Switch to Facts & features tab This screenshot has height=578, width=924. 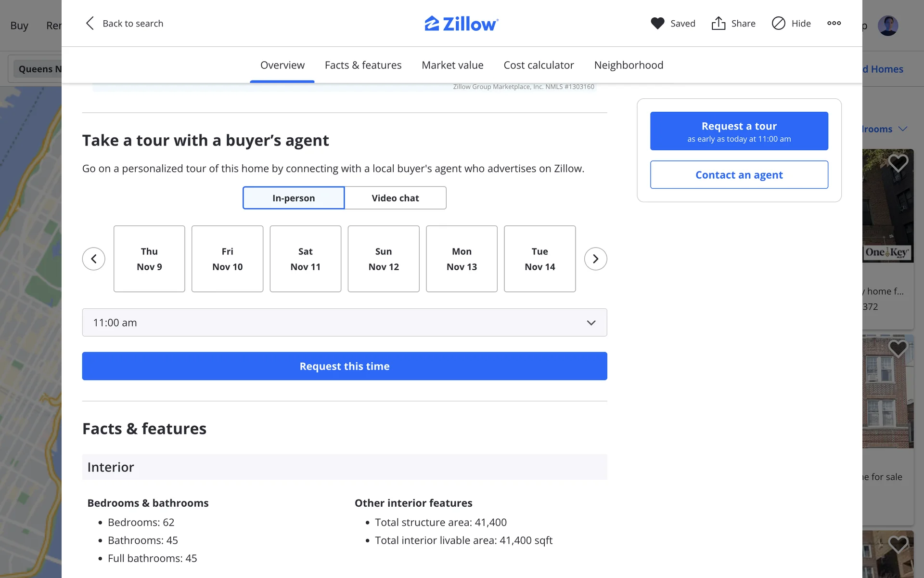(363, 65)
